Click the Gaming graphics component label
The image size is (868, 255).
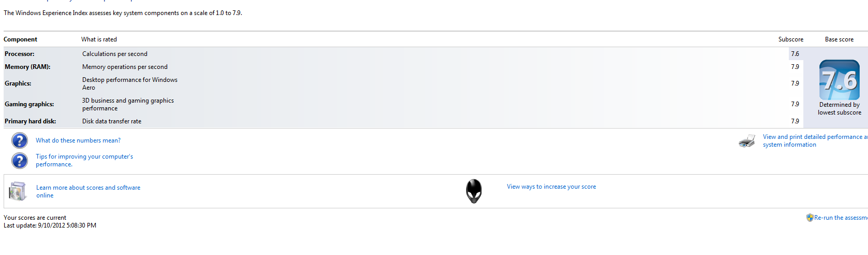(x=29, y=104)
